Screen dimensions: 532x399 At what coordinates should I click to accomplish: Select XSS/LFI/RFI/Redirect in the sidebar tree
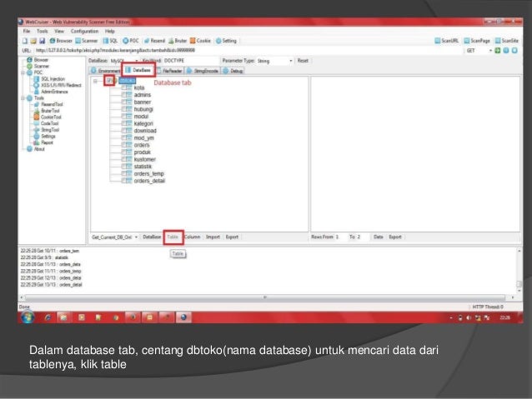point(58,86)
